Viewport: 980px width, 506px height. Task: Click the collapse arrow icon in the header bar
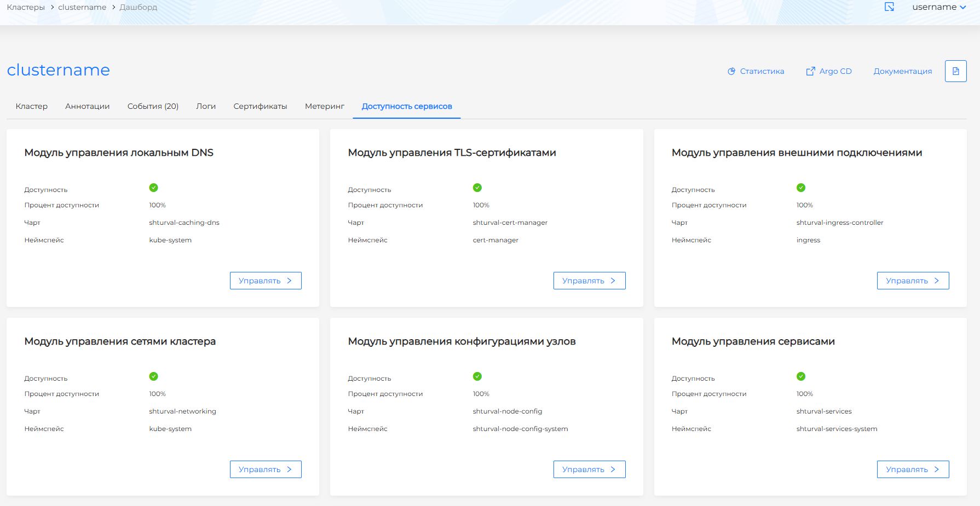[890, 7]
